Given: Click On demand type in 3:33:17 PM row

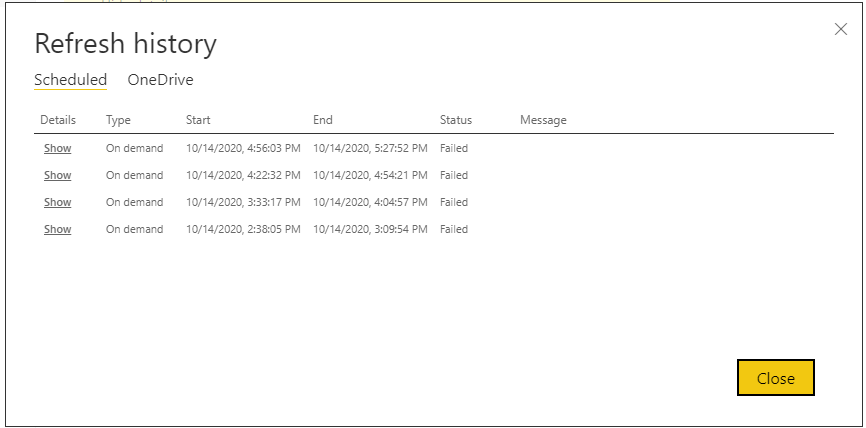Looking at the screenshot, I should 135,203.
